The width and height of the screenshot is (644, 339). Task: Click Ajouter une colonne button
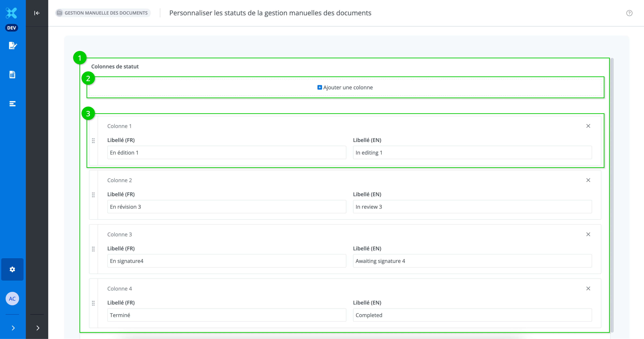coord(345,87)
